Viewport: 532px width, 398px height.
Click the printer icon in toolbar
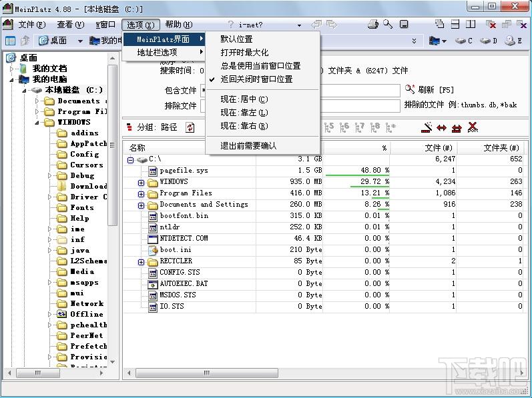click(373, 25)
